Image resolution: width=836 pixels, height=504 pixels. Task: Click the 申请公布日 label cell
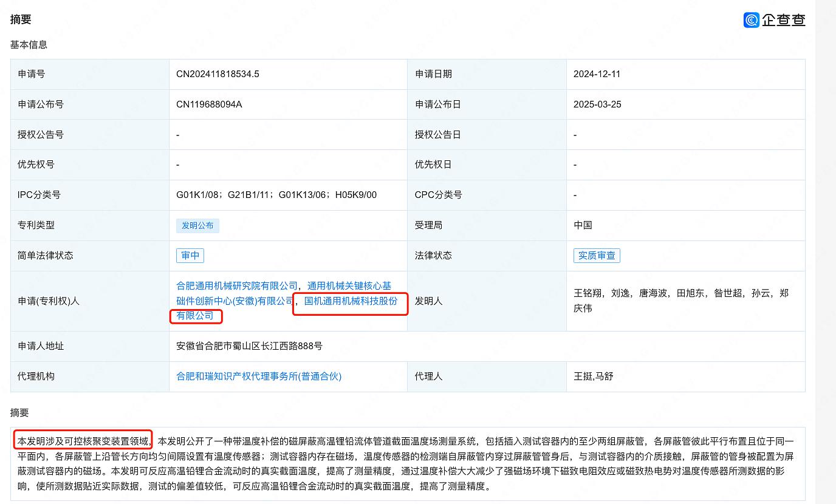487,104
